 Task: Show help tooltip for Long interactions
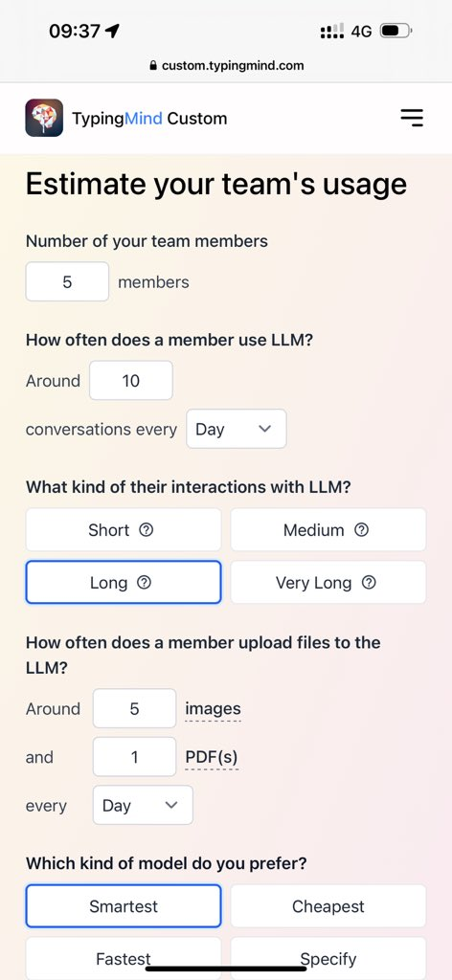point(144,583)
